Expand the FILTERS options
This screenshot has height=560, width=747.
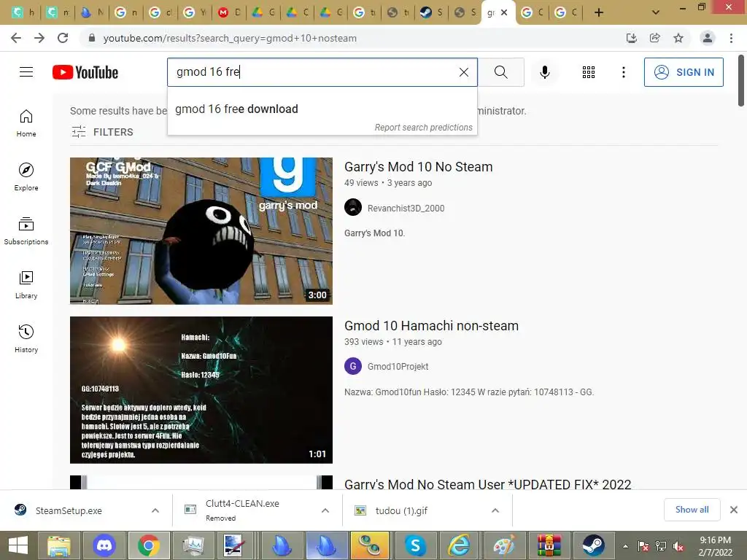(x=102, y=132)
